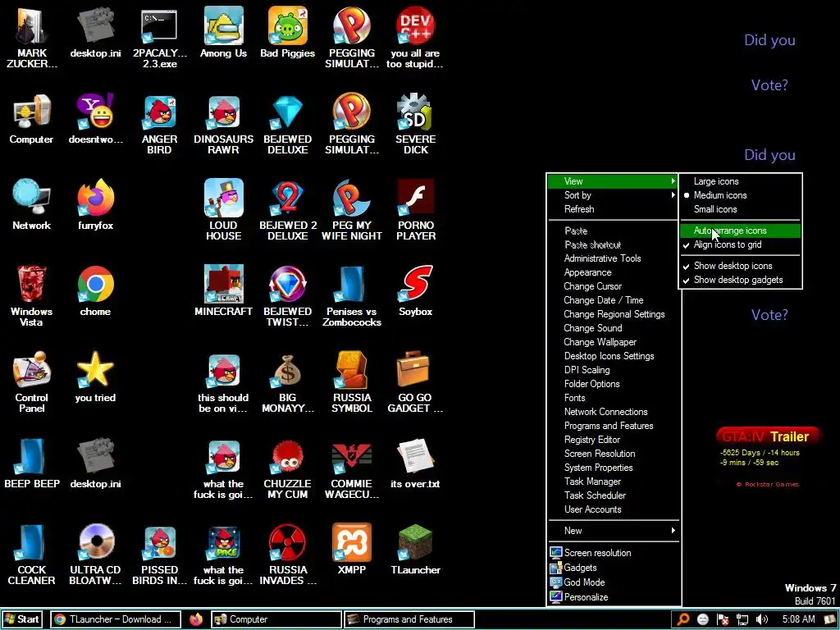
Task: Select Small icons view option
Action: tap(741, 209)
